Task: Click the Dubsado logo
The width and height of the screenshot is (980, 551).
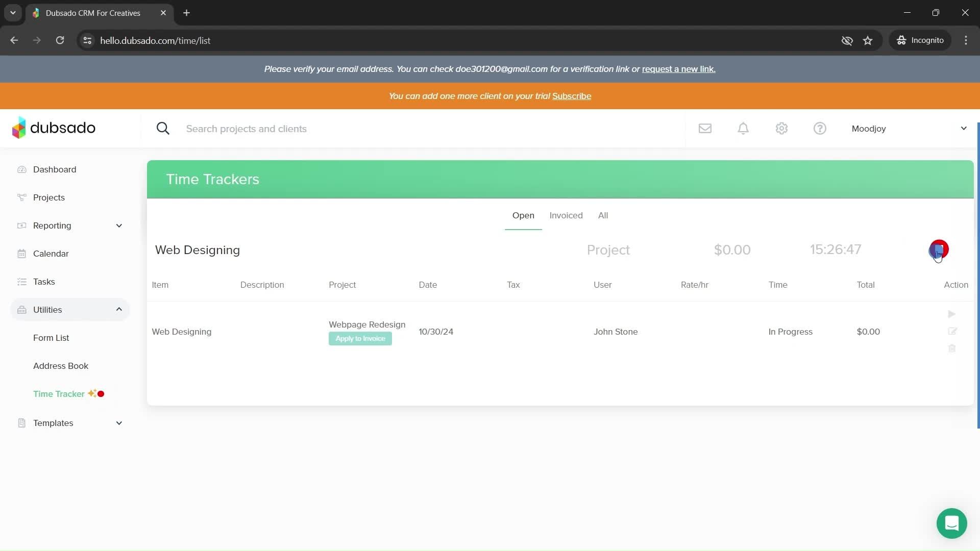Action: [x=54, y=128]
